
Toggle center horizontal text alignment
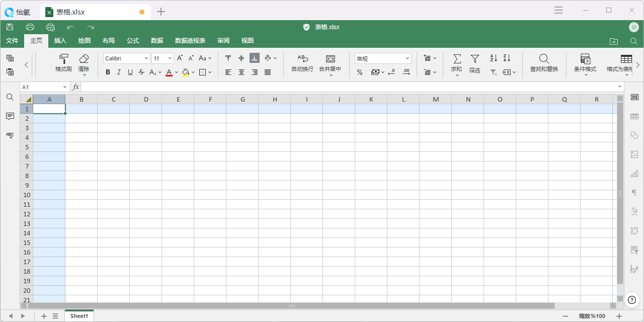coord(242,72)
